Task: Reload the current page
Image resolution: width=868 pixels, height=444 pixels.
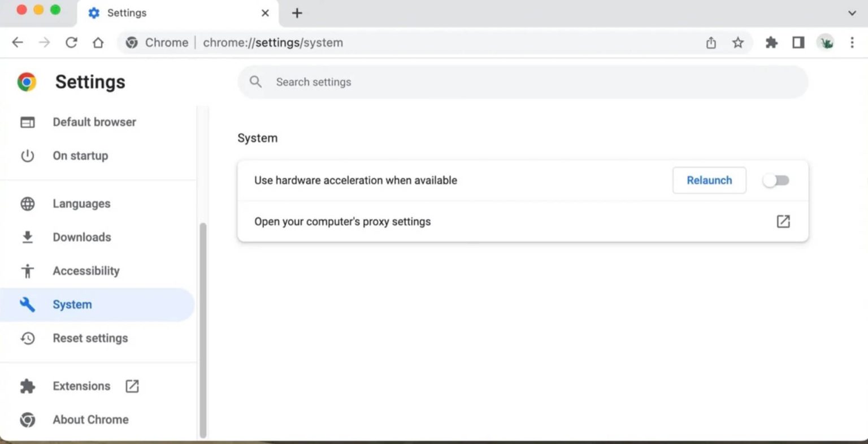Action: tap(71, 42)
